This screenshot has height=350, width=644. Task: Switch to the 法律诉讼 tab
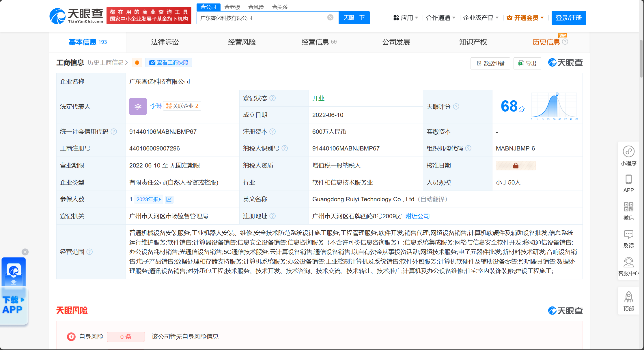click(x=165, y=42)
